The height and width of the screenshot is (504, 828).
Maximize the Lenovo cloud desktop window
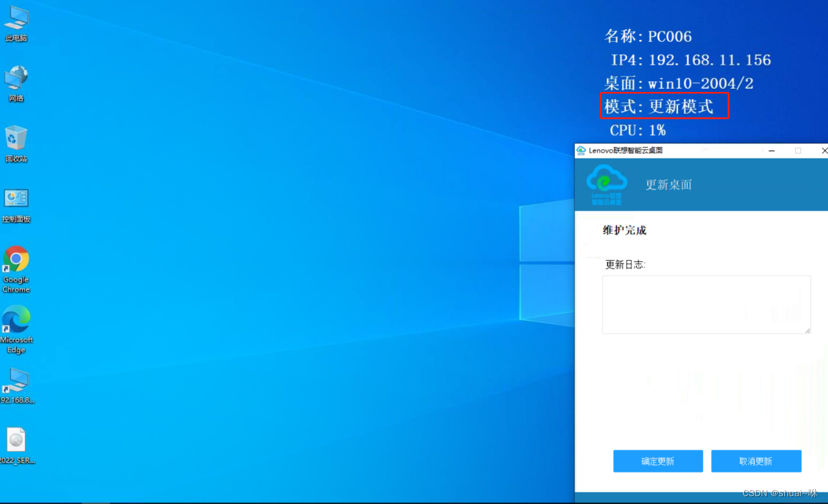point(798,151)
